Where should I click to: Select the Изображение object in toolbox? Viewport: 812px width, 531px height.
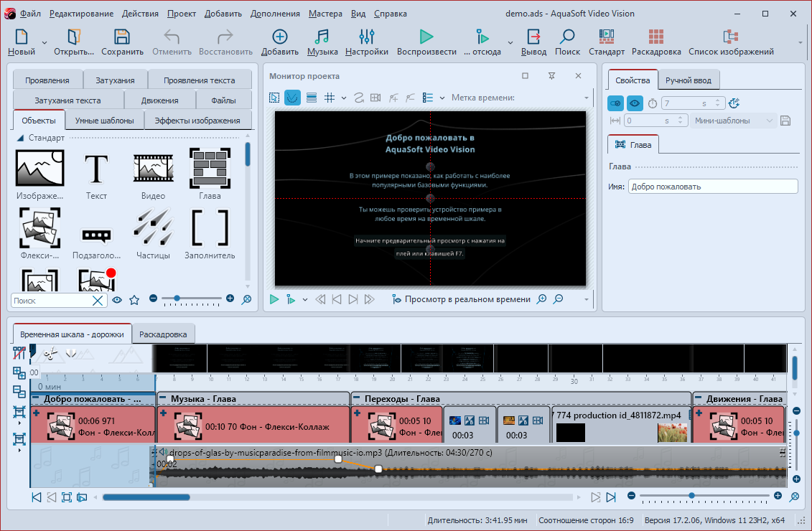(x=40, y=174)
